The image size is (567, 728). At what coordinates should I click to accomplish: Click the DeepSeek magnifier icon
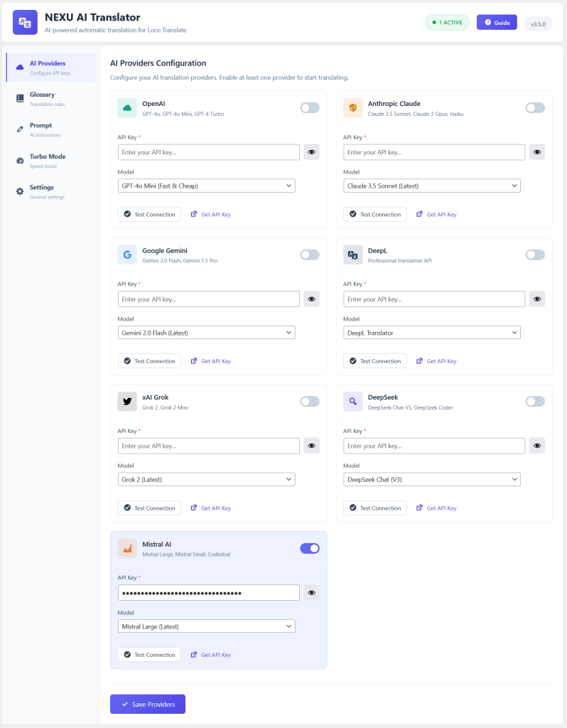352,401
